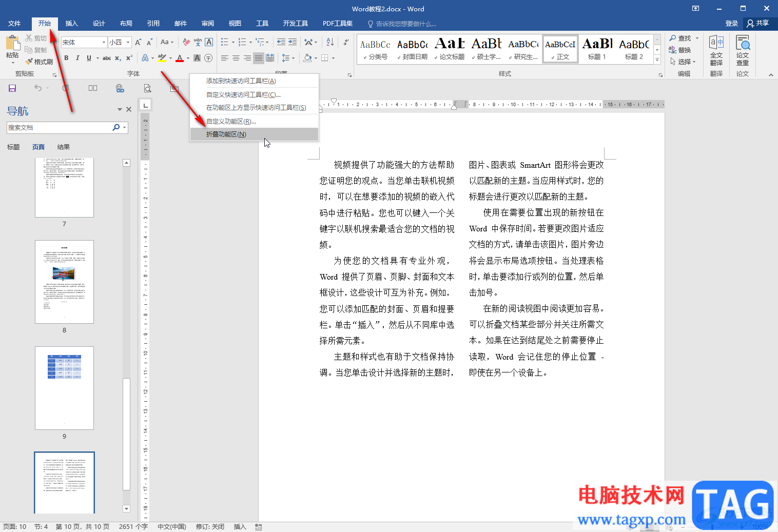This screenshot has width=778, height=532.
Task: Toggle distributed alignment
Action: point(270,58)
